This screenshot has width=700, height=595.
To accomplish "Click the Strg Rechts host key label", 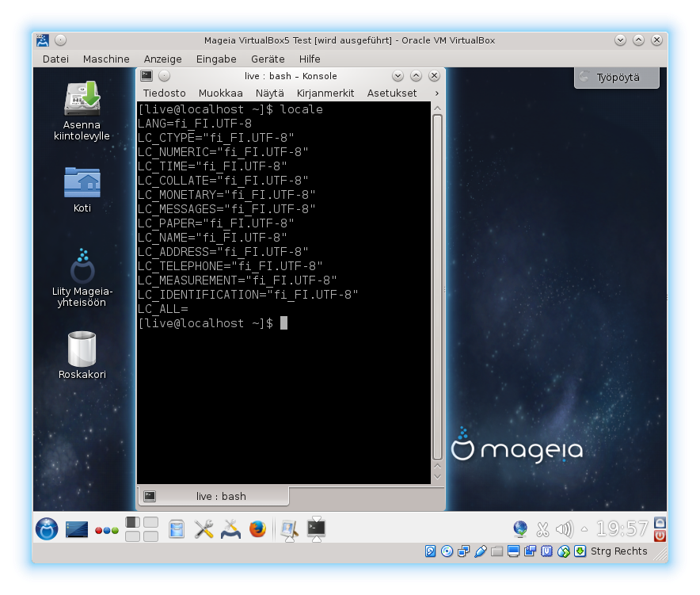I will point(618,551).
